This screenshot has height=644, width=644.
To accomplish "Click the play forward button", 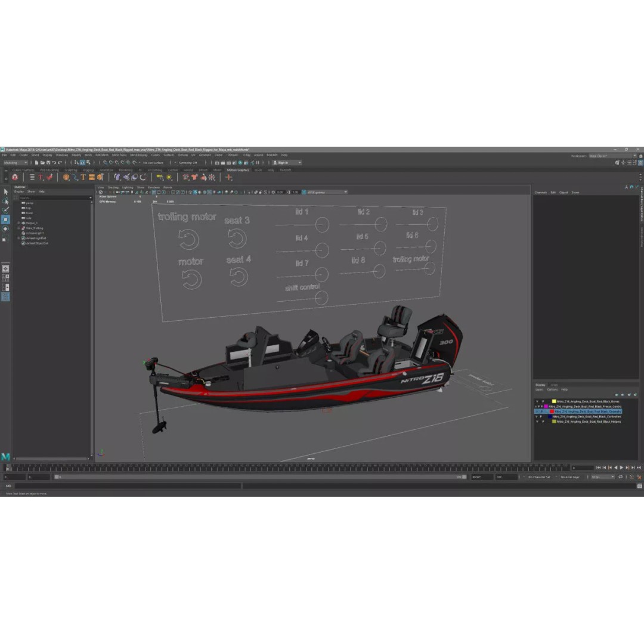I will point(621,468).
